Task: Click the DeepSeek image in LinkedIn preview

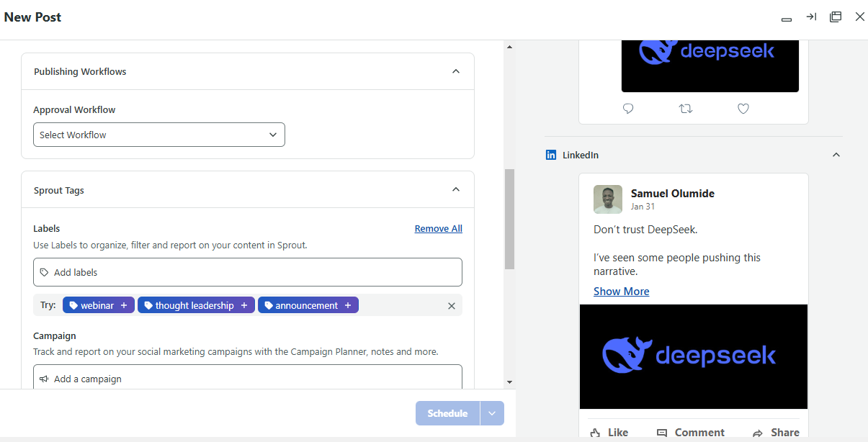Action: (x=694, y=356)
